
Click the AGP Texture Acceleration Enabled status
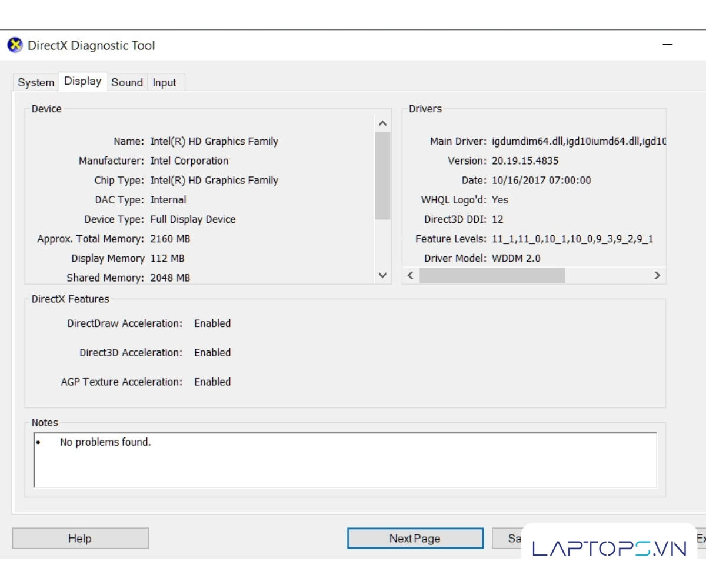click(x=212, y=382)
